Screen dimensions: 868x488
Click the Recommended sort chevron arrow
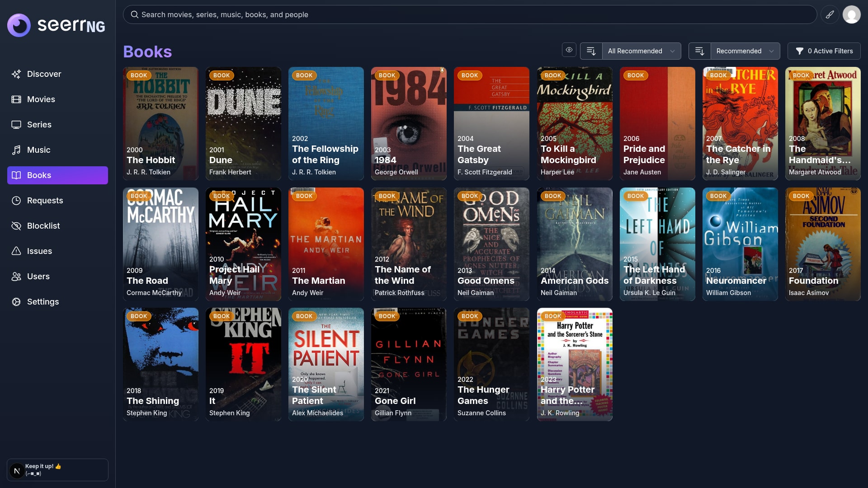tap(771, 51)
